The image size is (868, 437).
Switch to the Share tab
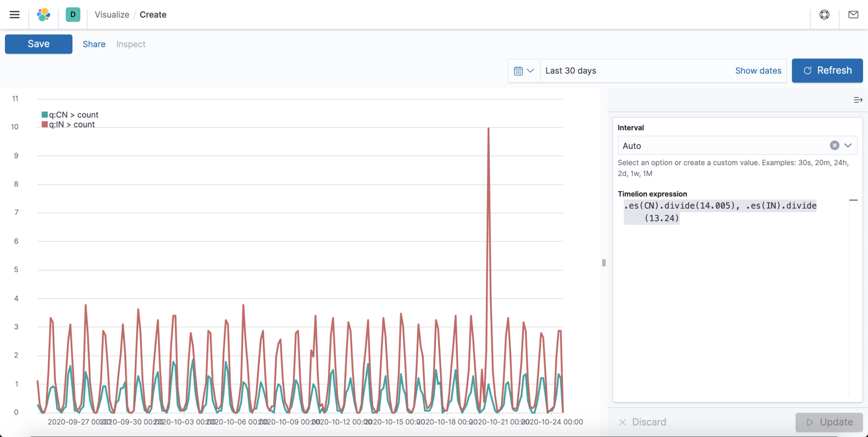pos(94,43)
